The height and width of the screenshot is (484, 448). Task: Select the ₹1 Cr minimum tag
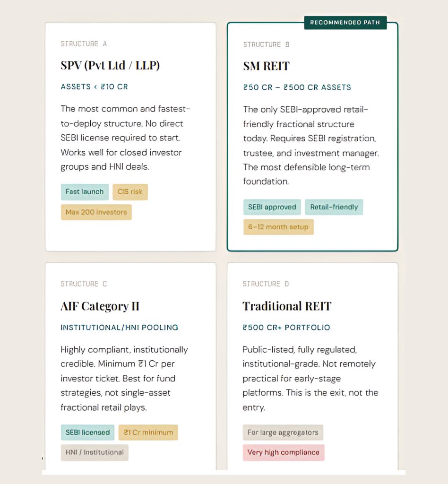pos(148,432)
